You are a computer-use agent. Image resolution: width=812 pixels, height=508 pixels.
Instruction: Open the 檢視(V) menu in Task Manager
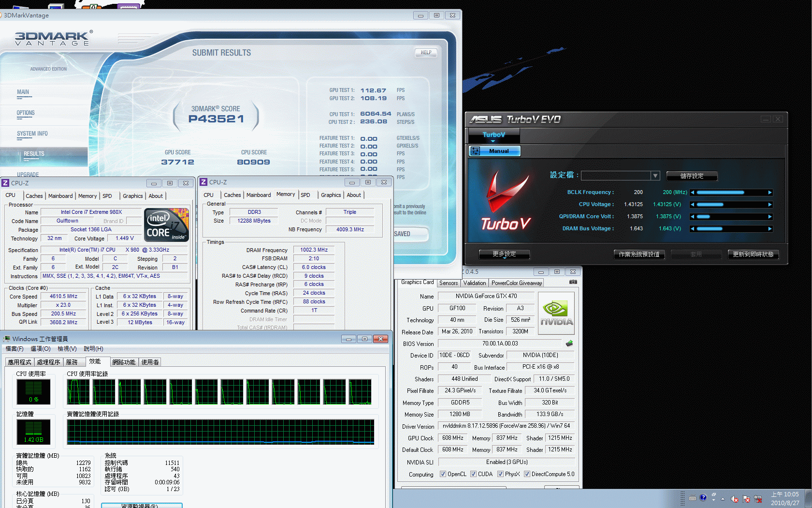click(67, 349)
